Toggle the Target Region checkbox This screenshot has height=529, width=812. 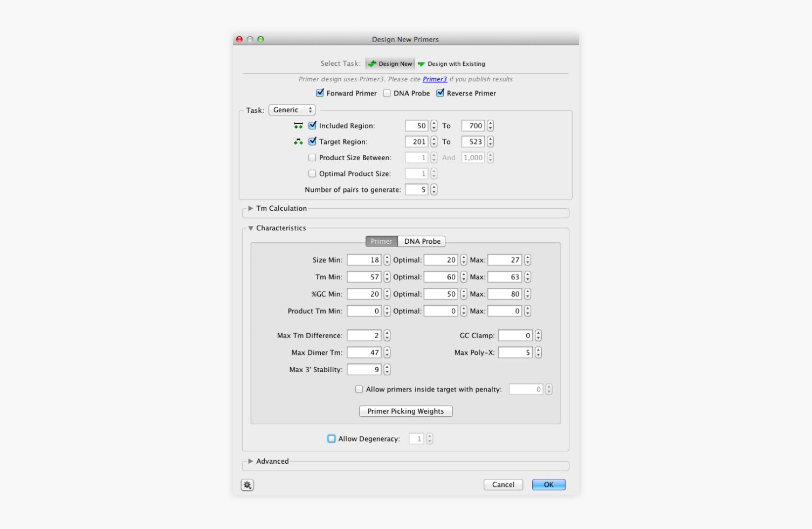pos(312,141)
